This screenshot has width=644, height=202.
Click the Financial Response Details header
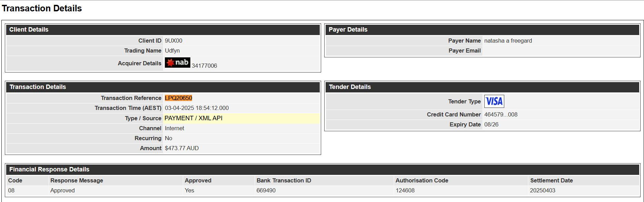[323, 169]
